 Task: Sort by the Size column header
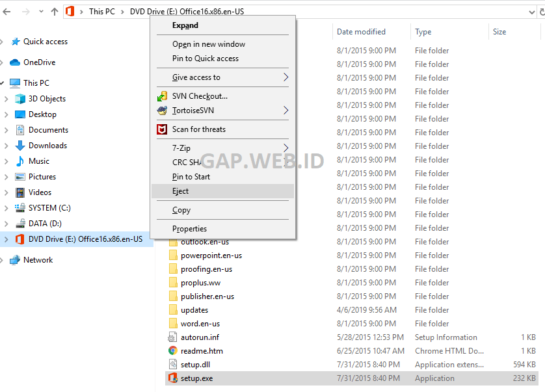click(499, 32)
